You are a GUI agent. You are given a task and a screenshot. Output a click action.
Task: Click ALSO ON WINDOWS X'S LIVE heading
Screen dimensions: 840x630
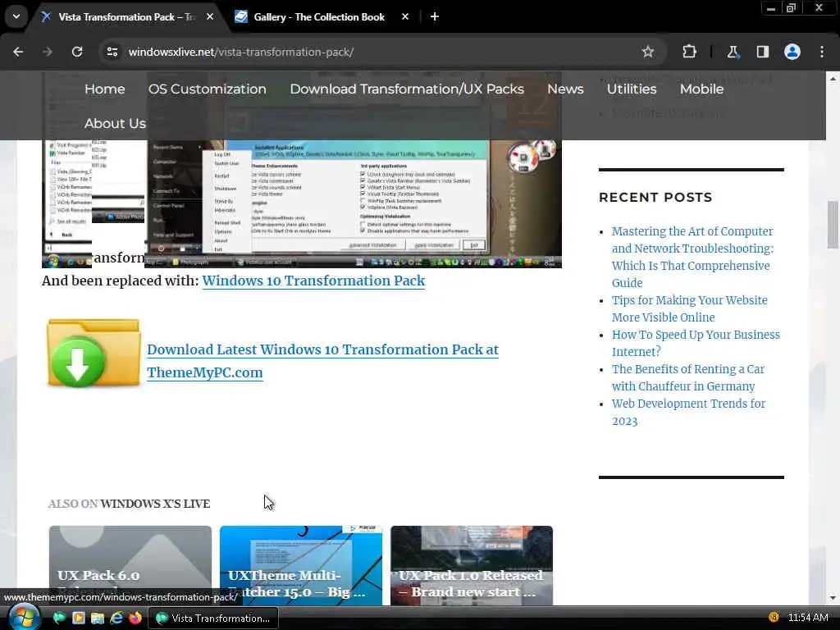[x=129, y=504]
